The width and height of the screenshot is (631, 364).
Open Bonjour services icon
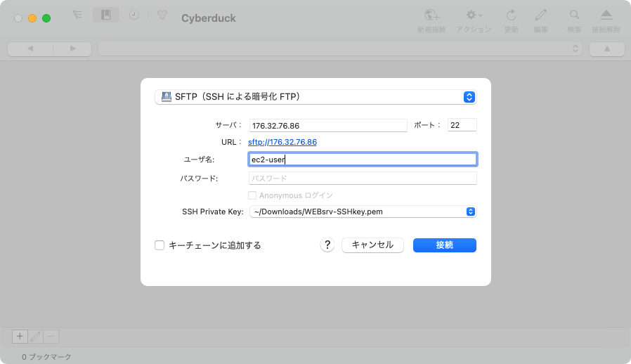tap(162, 15)
